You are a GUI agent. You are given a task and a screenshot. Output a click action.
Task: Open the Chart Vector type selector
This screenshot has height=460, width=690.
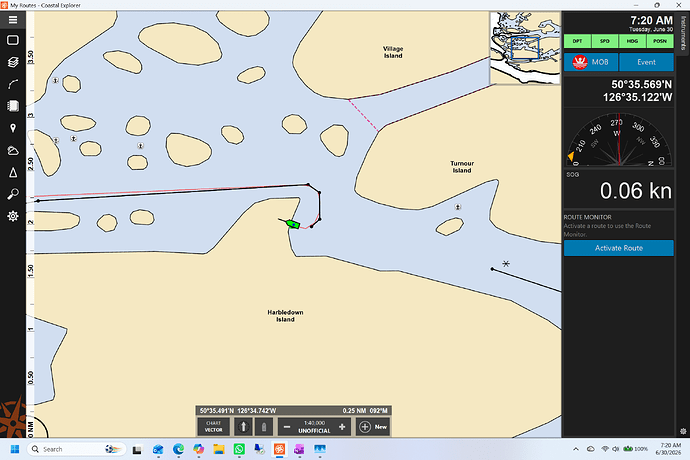pyautogui.click(x=213, y=427)
